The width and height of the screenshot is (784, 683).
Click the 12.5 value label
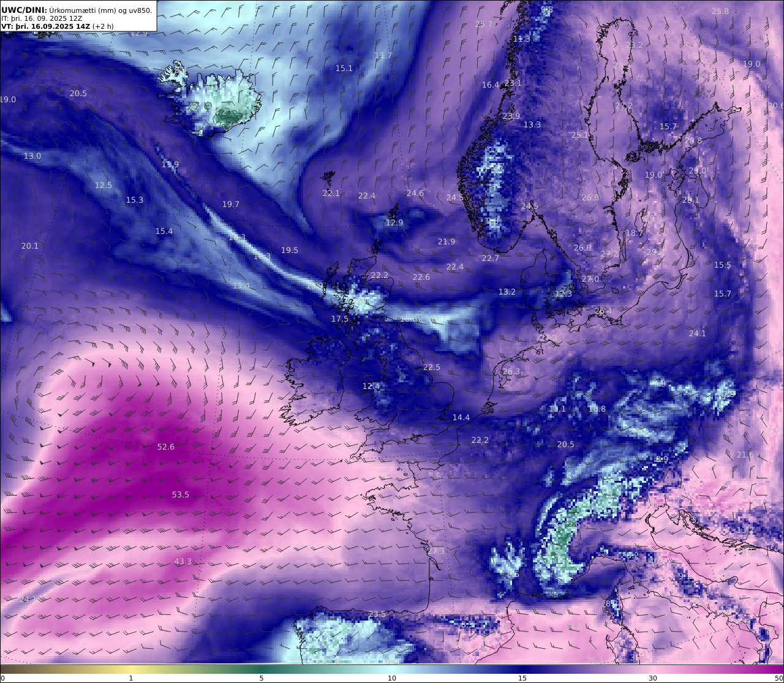[x=104, y=186]
